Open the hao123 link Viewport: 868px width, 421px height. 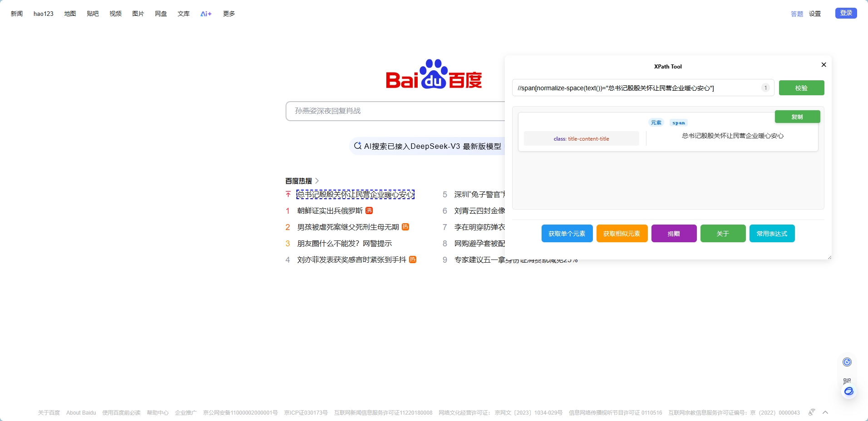pos(44,14)
